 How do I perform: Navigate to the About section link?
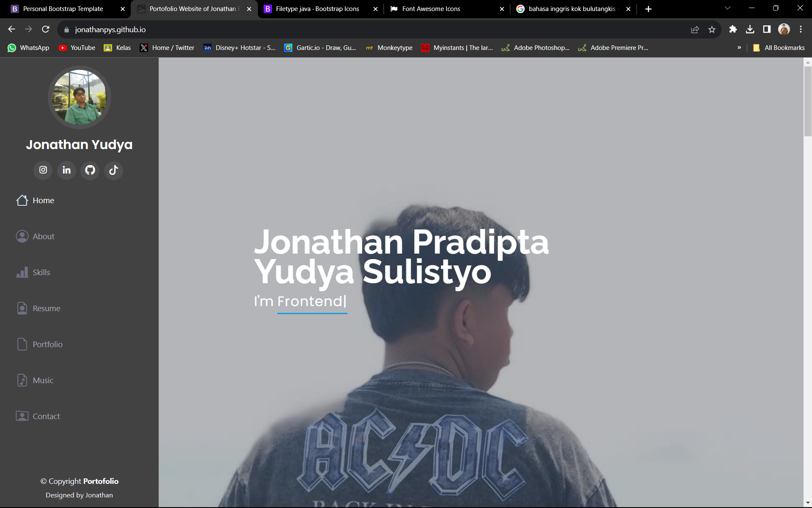[x=44, y=236]
